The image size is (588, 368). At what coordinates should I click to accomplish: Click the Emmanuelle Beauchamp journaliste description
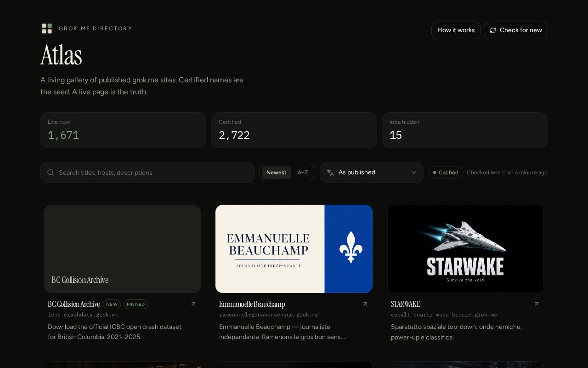click(283, 332)
